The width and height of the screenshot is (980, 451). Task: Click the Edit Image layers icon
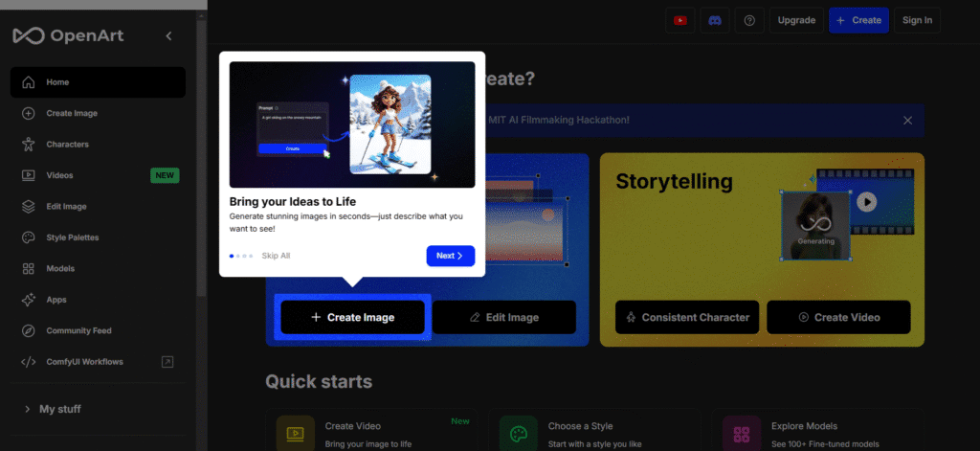pos(28,207)
